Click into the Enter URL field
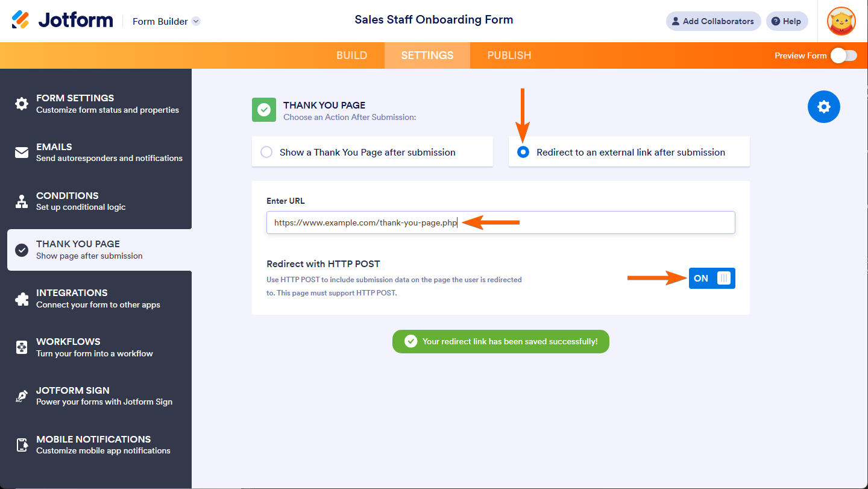 click(603, 222)
